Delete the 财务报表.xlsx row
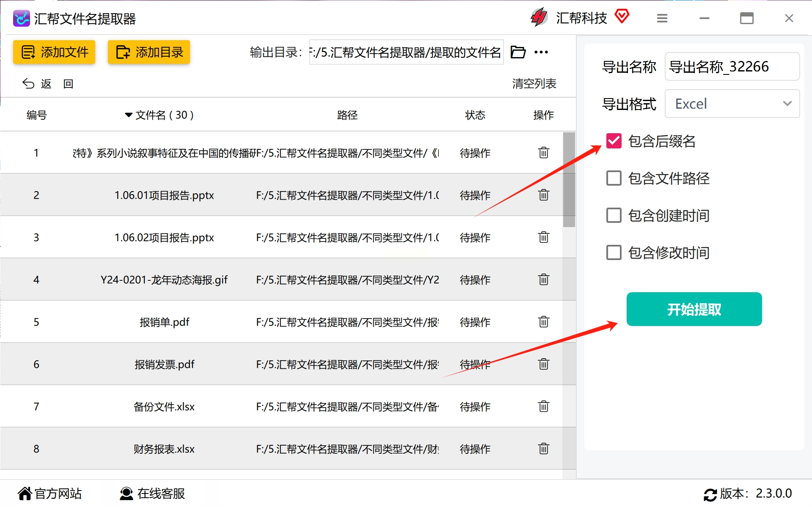The image size is (812, 507). pos(544,448)
